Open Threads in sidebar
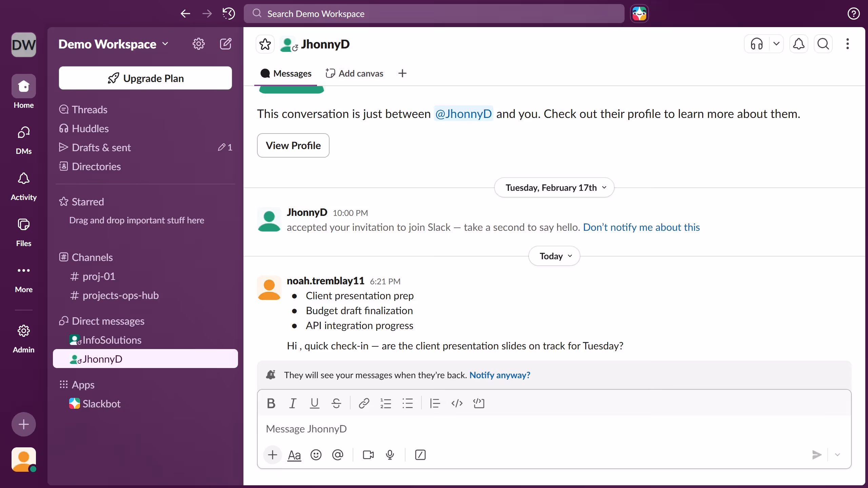The height and width of the screenshot is (488, 868). [145, 109]
